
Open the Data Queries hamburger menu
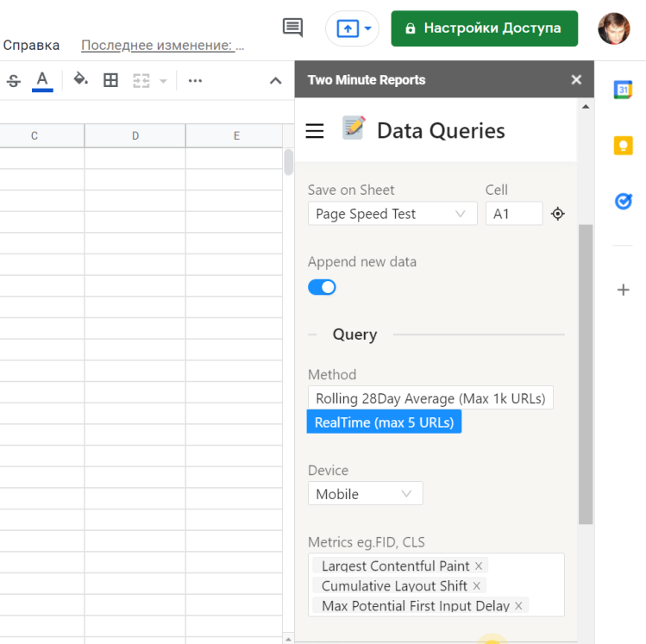click(315, 130)
